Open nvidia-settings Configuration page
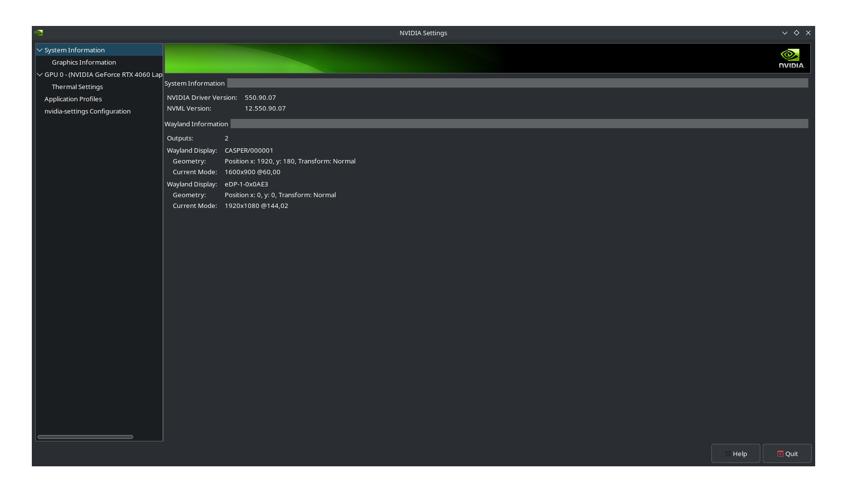847x504 pixels. click(x=88, y=111)
